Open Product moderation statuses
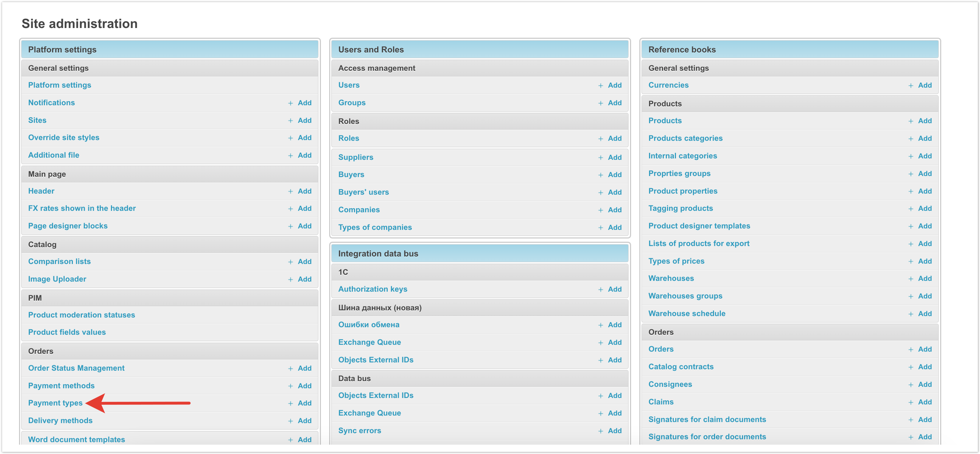980x454 pixels. coord(81,315)
